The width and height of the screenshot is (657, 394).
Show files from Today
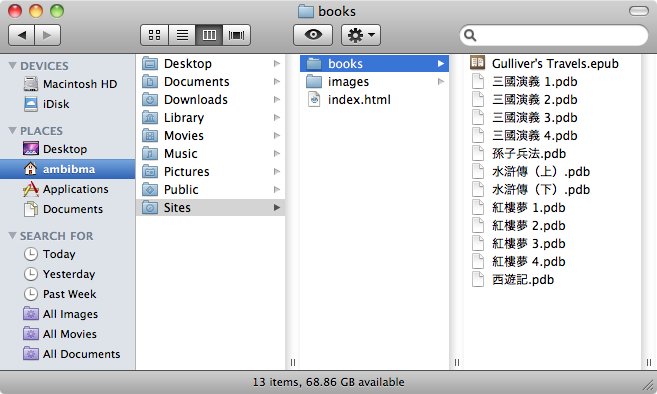coord(67,254)
